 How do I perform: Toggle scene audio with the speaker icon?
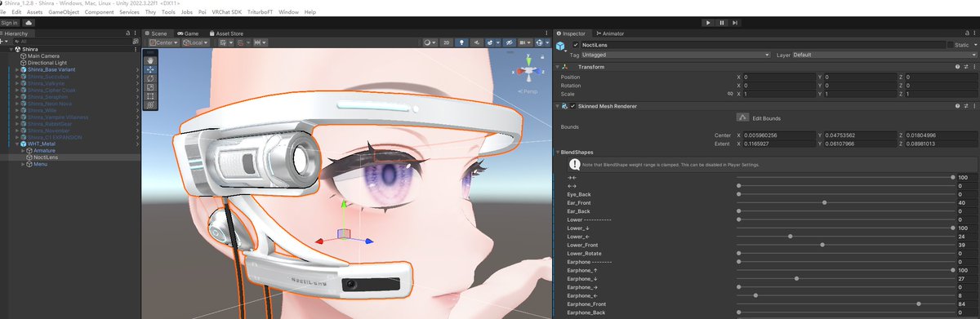pyautogui.click(x=476, y=42)
